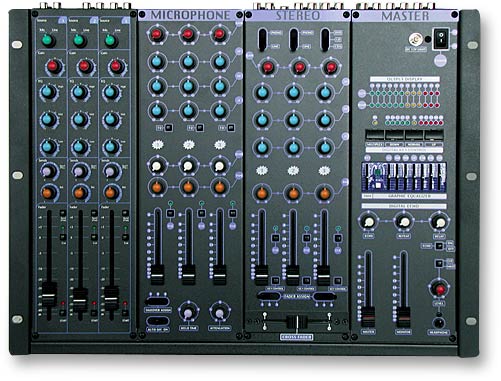Toggle the Auto talkover switch
This screenshot has height=381, width=501.
point(157,321)
